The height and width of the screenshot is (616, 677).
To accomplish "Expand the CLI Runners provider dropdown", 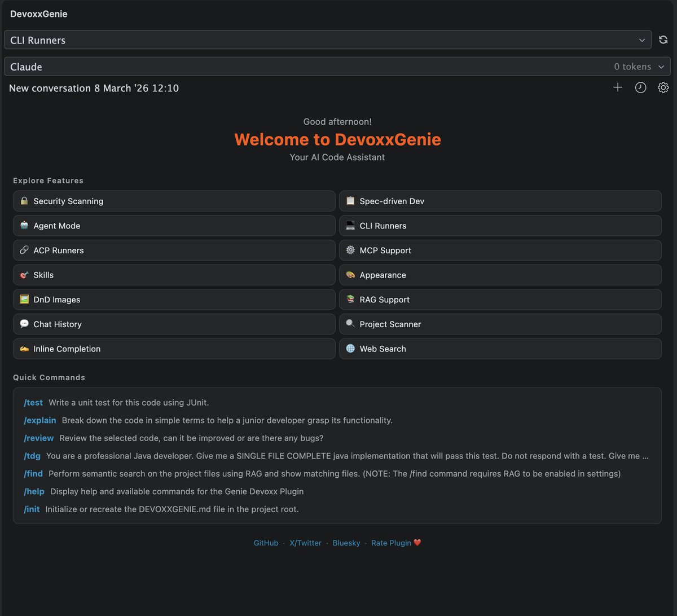I will click(328, 40).
